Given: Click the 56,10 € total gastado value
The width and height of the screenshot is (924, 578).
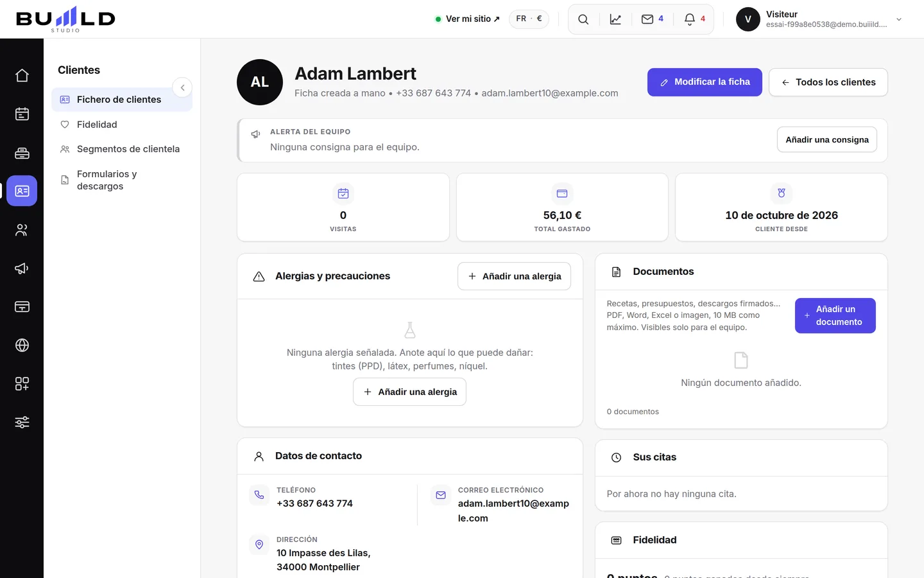Looking at the screenshot, I should tap(562, 215).
